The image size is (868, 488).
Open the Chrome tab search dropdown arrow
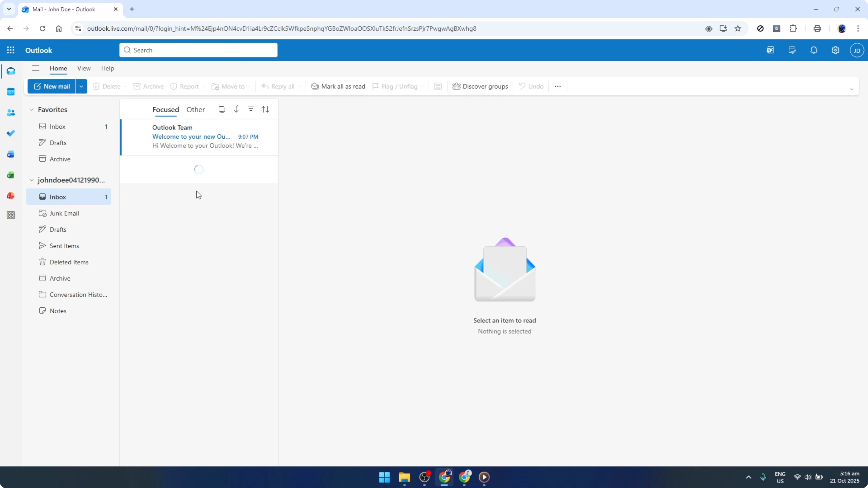tap(9, 9)
